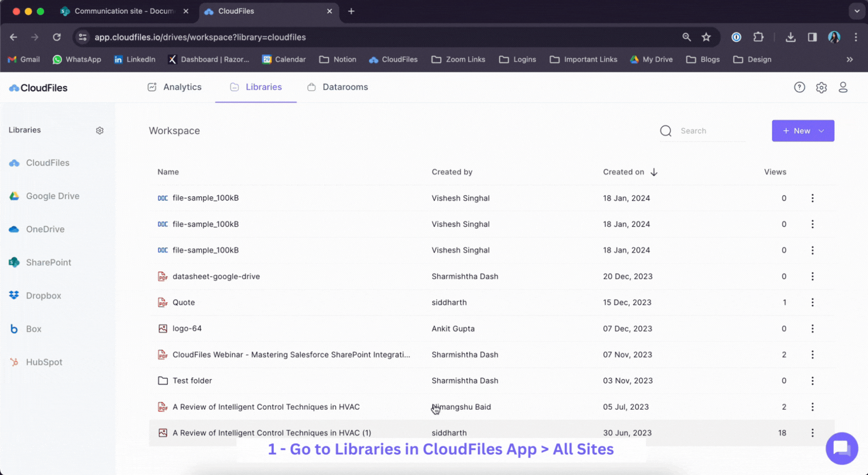Switch to the Analytics tab
Viewport: 868px width, 475px height.
[x=174, y=87]
